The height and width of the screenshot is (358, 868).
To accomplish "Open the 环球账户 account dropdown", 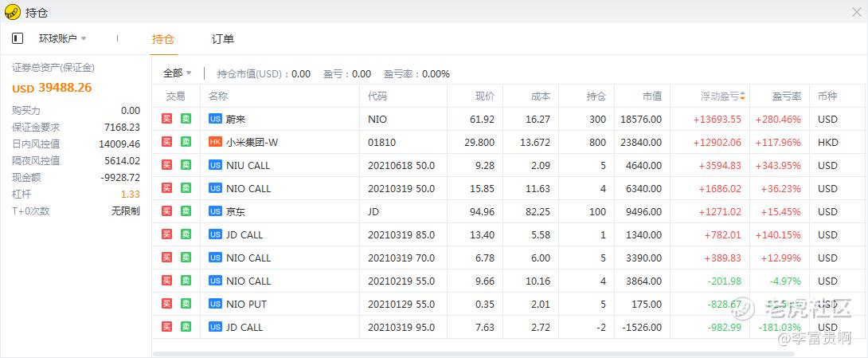I will click(62, 38).
